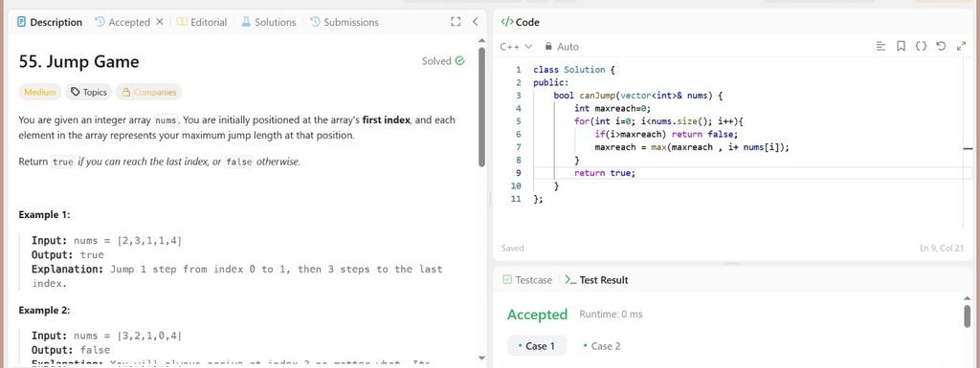Image resolution: width=980 pixels, height=368 pixels.
Task: Click the 'int maxreach=0;' code line
Action: 612,108
